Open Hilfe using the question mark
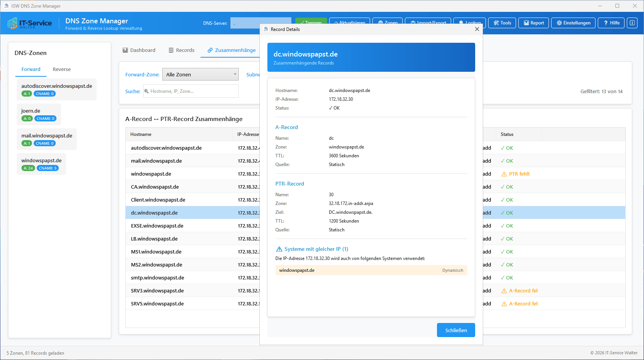The height and width of the screenshot is (360, 644). 611,23
